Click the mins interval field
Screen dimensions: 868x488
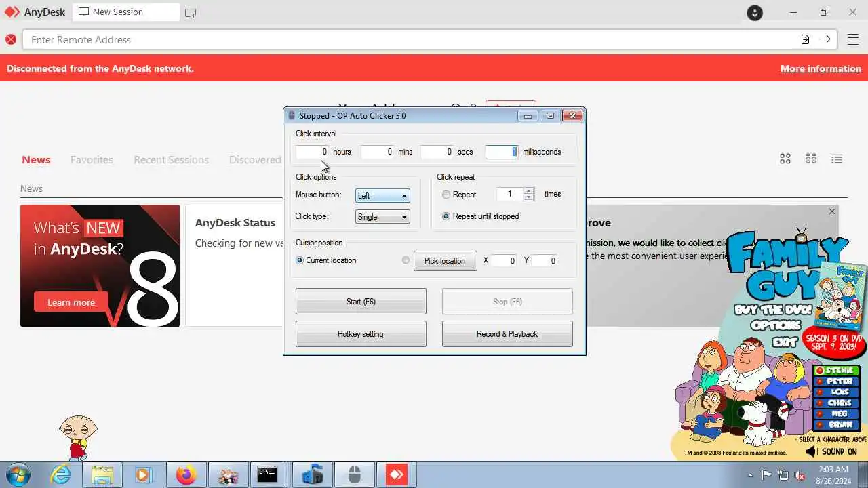point(378,152)
